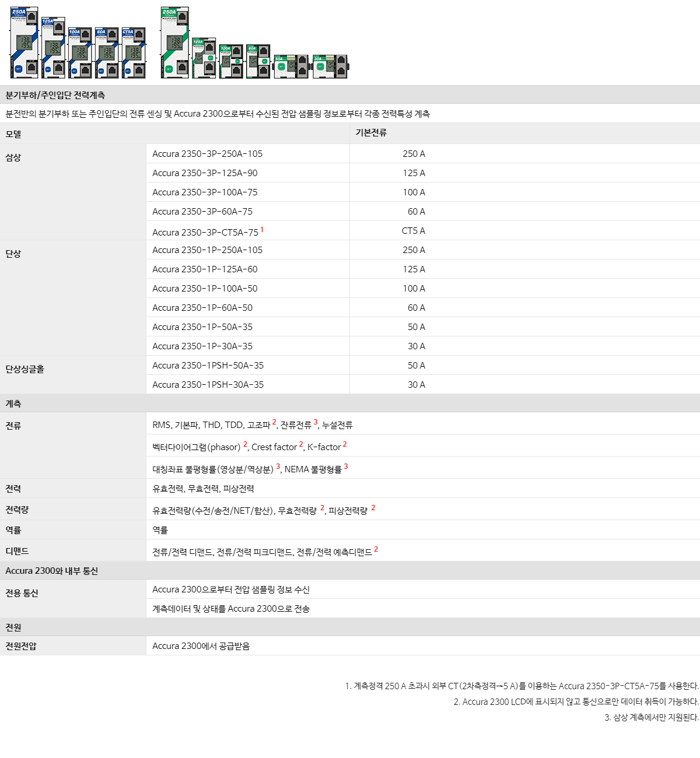Click footnote 1 starting "계측정격 250 A 초과시"
The image size is (700, 758).
522,686
